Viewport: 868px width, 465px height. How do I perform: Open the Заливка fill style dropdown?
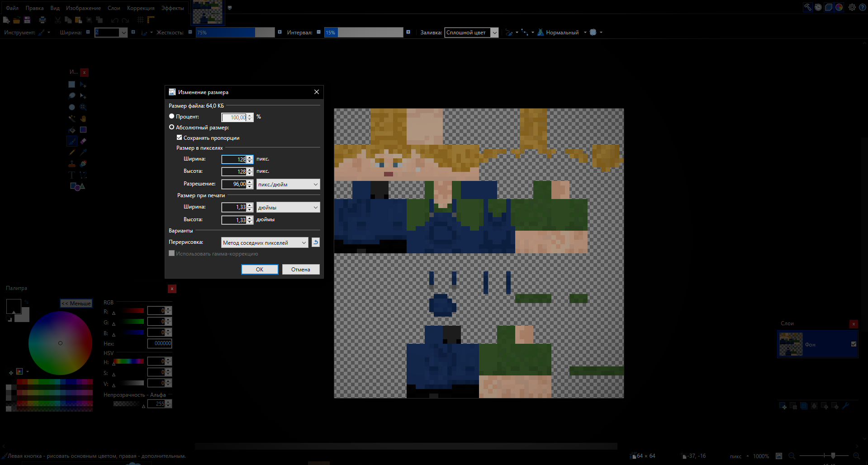471,33
